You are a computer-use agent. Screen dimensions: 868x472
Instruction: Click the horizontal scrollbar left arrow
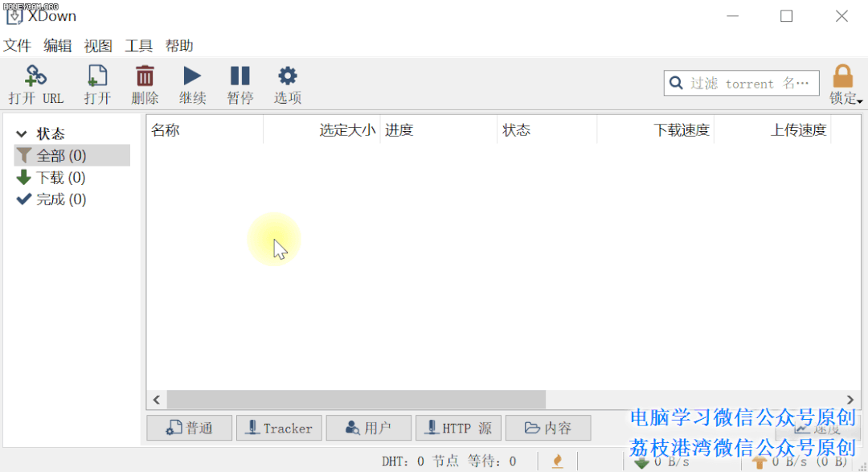[157, 400]
